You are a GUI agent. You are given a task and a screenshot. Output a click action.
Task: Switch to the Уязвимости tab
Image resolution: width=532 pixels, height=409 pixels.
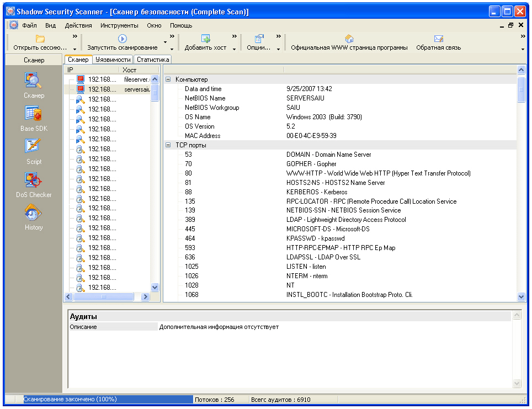[x=113, y=60]
